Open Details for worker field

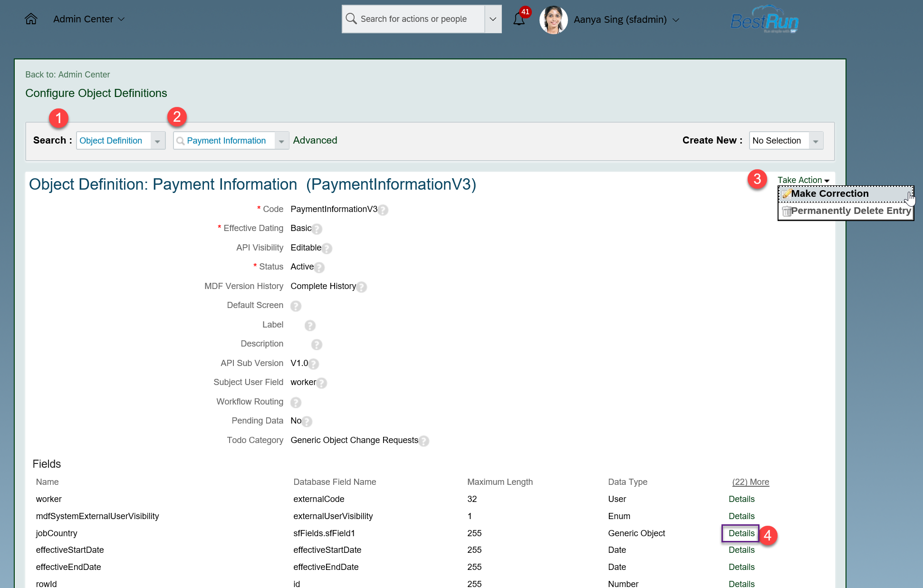point(741,499)
